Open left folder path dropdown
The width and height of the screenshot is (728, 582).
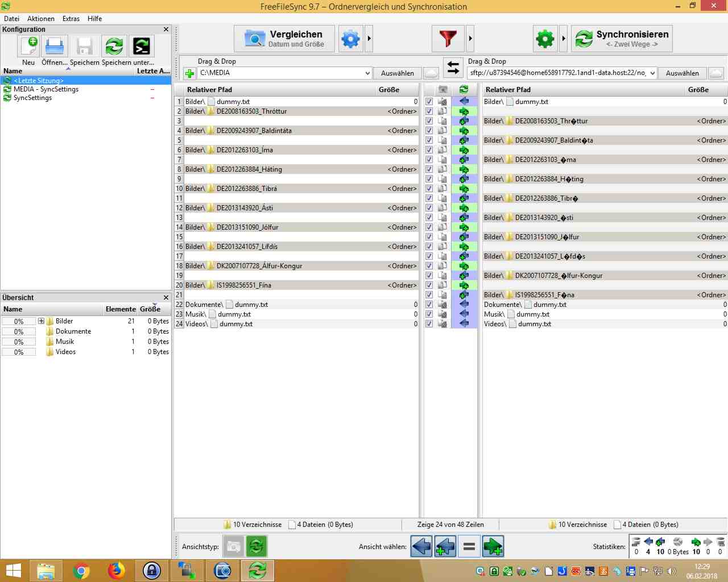coord(367,73)
